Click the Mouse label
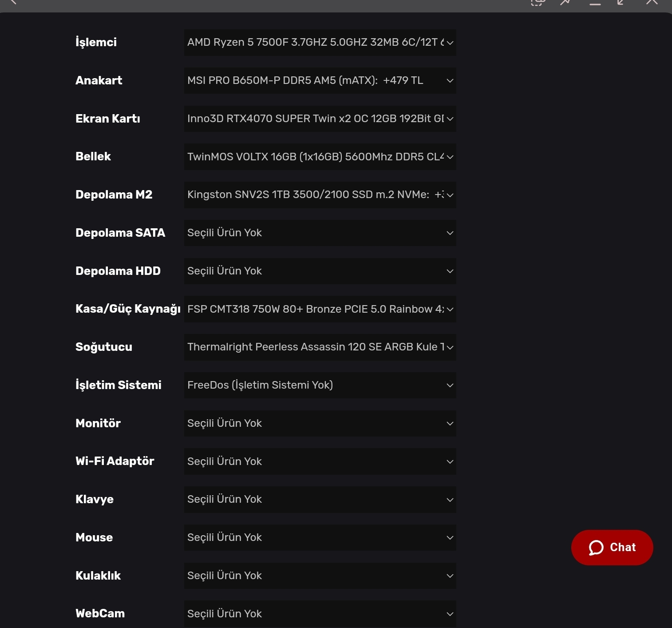The width and height of the screenshot is (672, 628). (x=94, y=537)
